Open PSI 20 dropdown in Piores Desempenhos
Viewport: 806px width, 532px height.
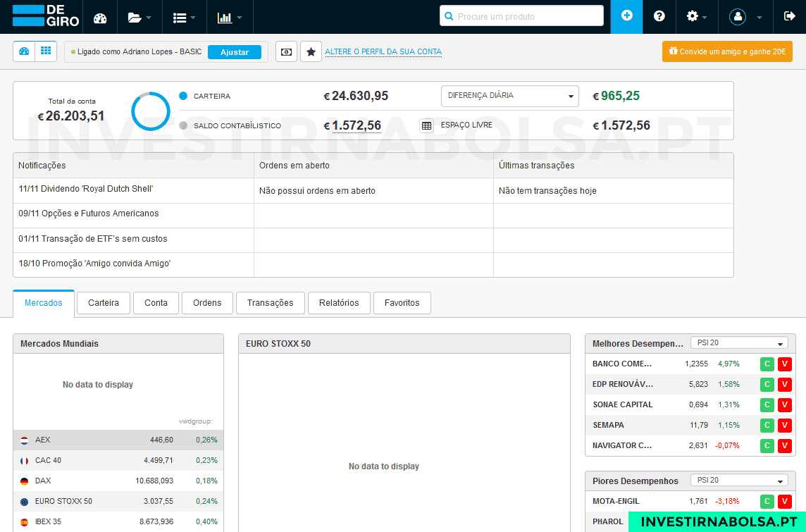click(x=739, y=480)
